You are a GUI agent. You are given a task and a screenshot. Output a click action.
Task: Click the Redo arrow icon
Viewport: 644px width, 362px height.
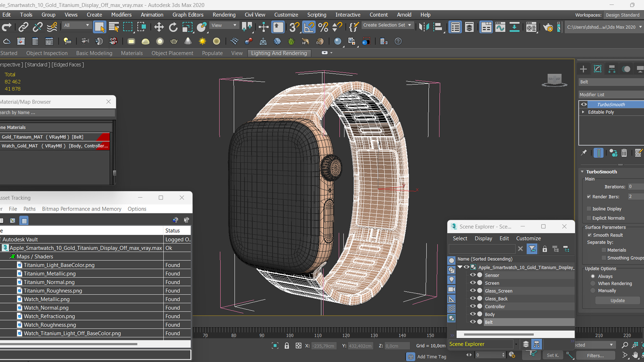(x=7, y=27)
